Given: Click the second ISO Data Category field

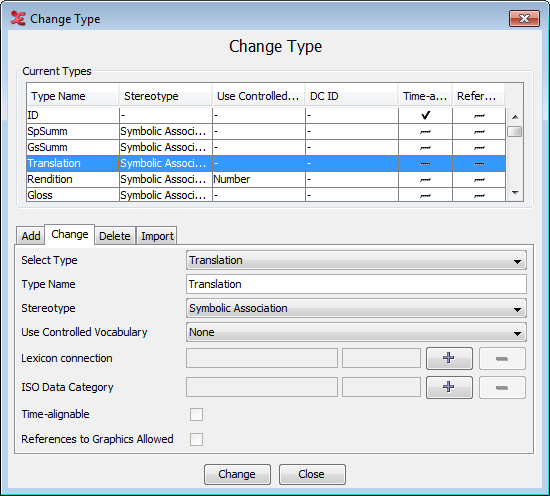Looking at the screenshot, I should pyautogui.click(x=381, y=387).
